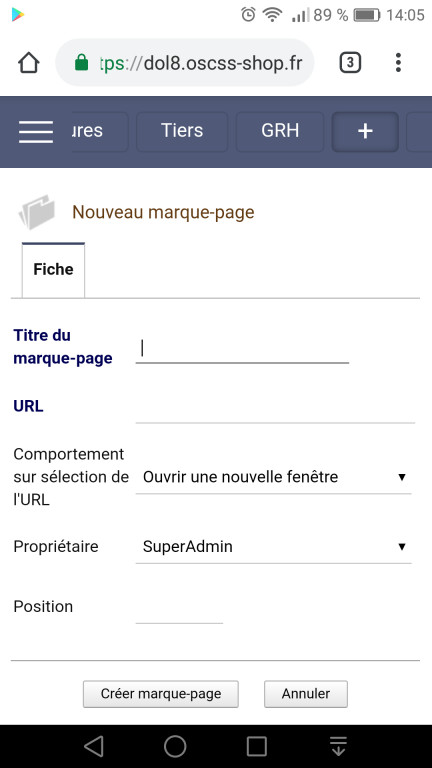Screen dimensions: 432x768
Task: Tap the Android back navigation button
Action: 94,746
